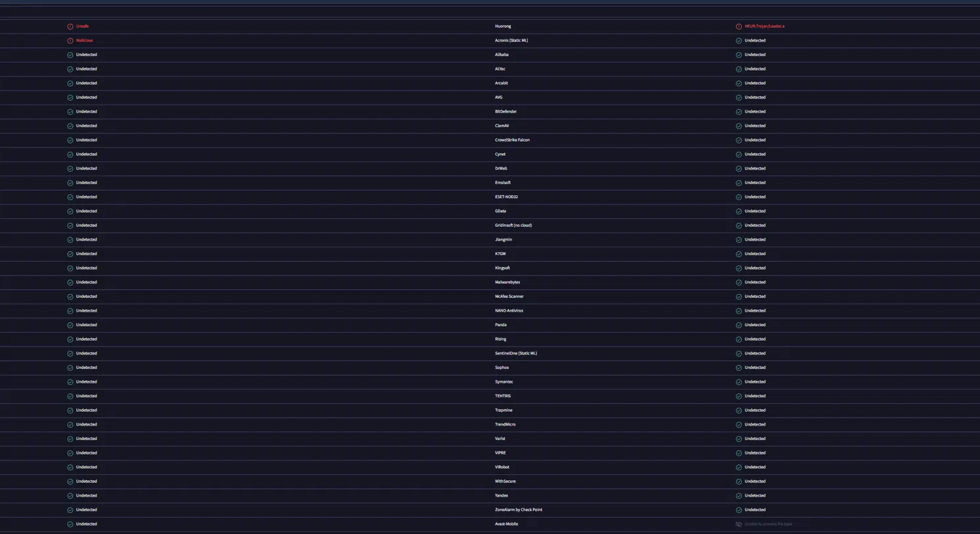Click the 'Trapmine' vendor name
Image resolution: width=980 pixels, height=534 pixels.
(503, 410)
